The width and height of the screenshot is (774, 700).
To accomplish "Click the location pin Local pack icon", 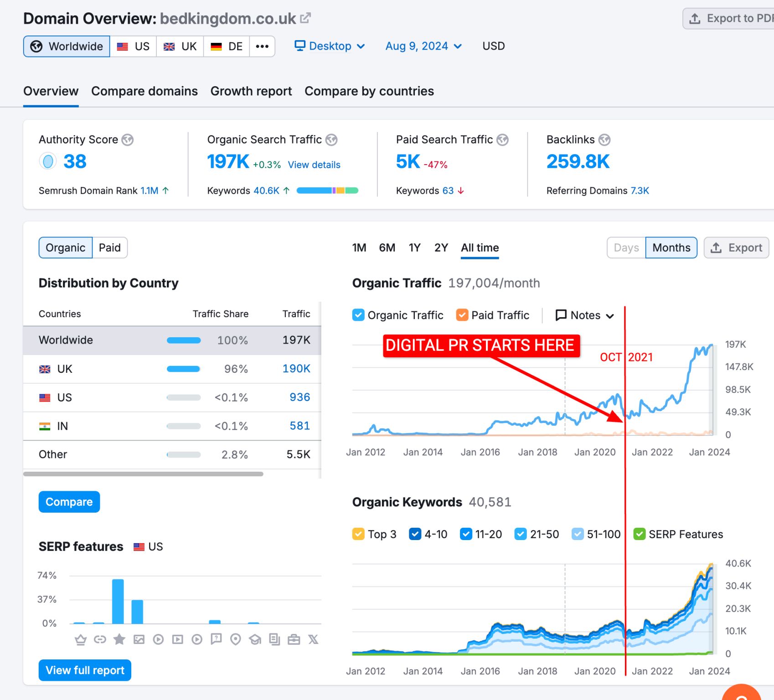I will point(236,639).
